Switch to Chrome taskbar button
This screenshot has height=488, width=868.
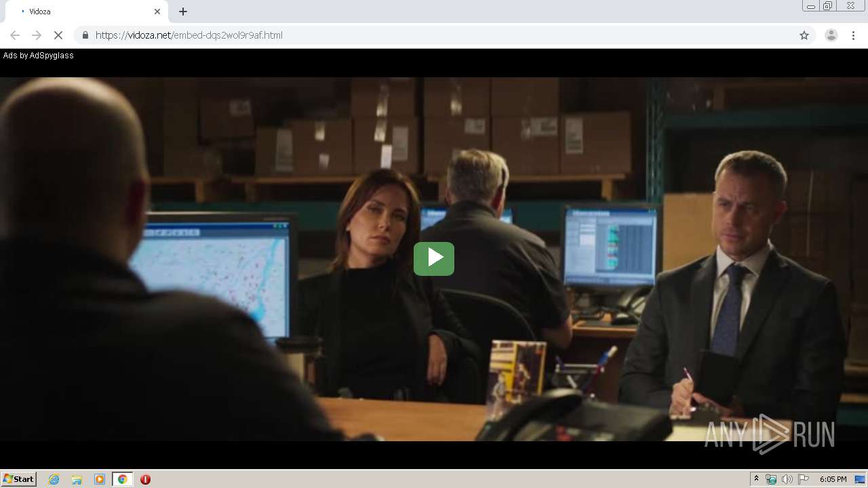122,479
